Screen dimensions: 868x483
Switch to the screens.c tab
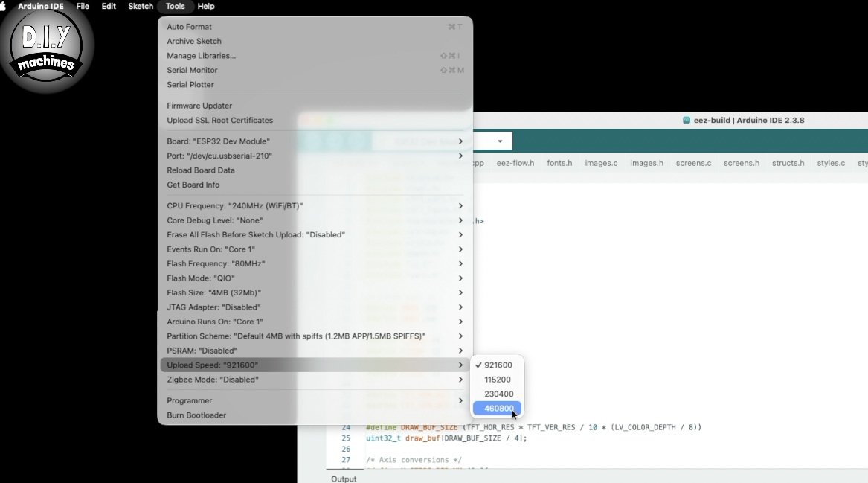pos(694,163)
